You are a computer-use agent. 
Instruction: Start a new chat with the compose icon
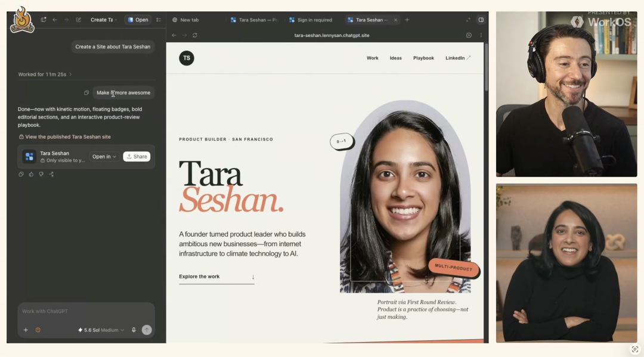pyautogui.click(x=79, y=20)
